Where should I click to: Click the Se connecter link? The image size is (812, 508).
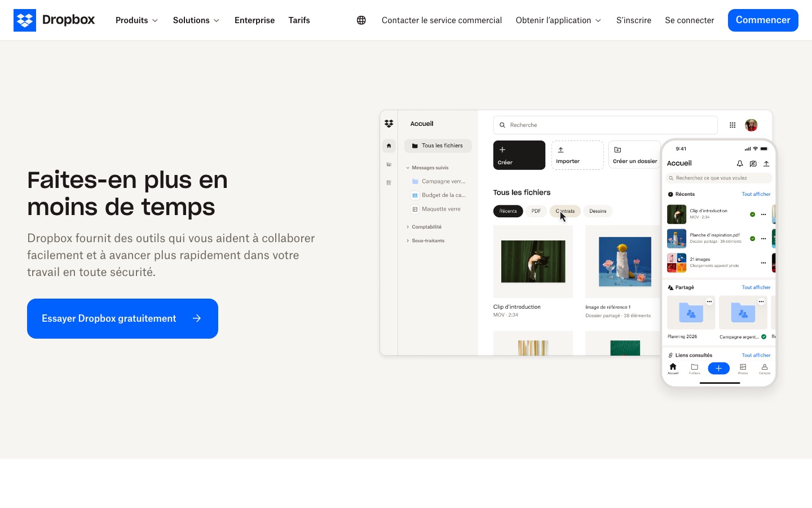(690, 20)
